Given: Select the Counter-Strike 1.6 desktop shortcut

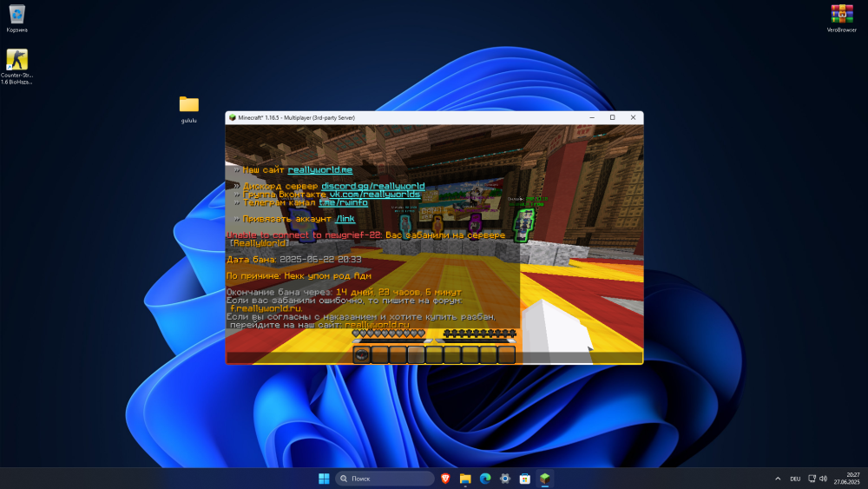Looking at the screenshot, I should pyautogui.click(x=16, y=67).
